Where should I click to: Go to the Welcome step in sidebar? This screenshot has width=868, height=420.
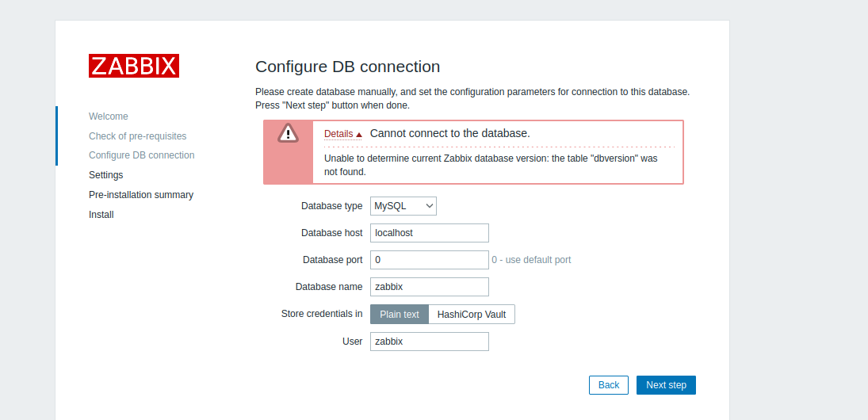109,116
